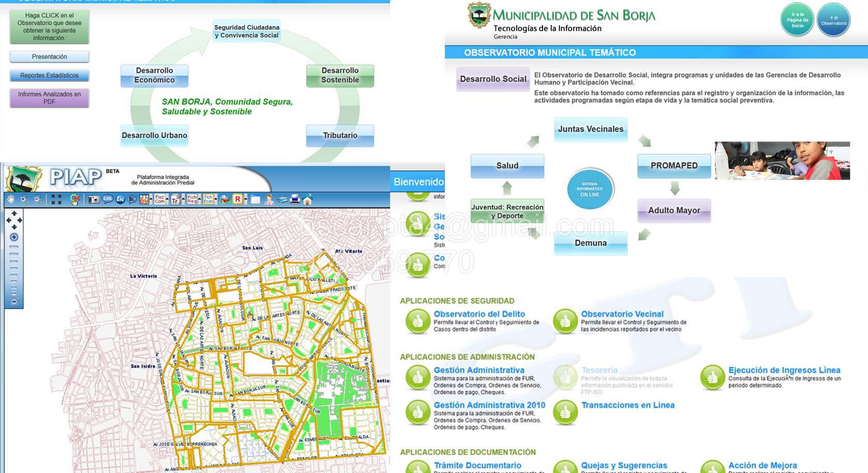The height and width of the screenshot is (473, 868).
Task: Open Observatorio del Delito link
Action: [479, 314]
